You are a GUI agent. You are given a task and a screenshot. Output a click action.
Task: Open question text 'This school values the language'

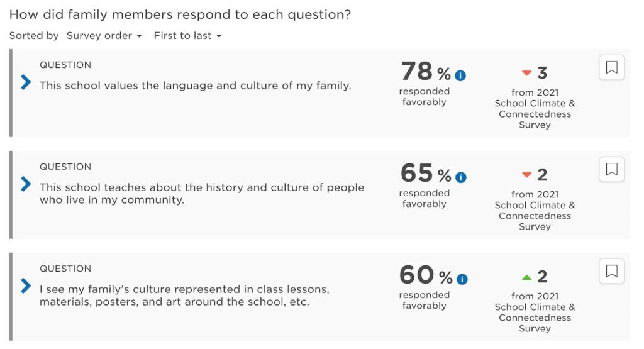195,86
